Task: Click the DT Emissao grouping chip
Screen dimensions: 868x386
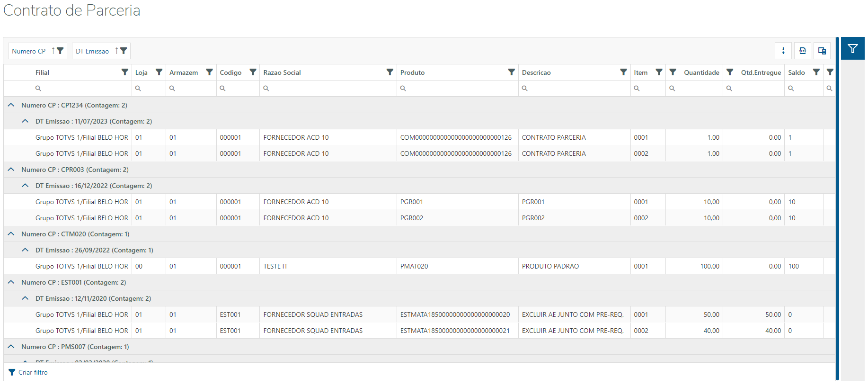Action: tap(93, 51)
